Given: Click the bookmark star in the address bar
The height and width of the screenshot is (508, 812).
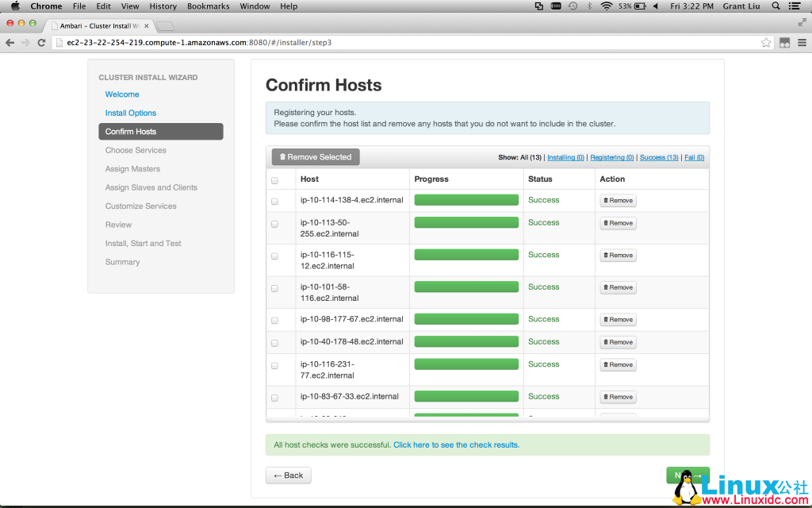Looking at the screenshot, I should click(x=765, y=43).
